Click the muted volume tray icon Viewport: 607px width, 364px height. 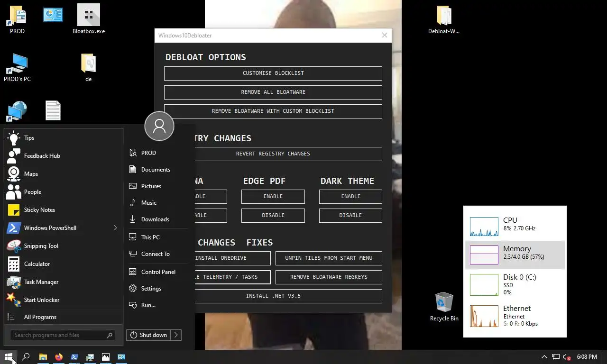[x=566, y=357]
